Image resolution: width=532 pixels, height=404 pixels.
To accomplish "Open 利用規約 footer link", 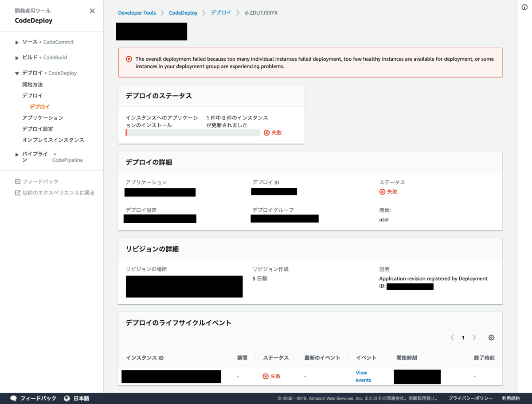I will click(x=511, y=398).
